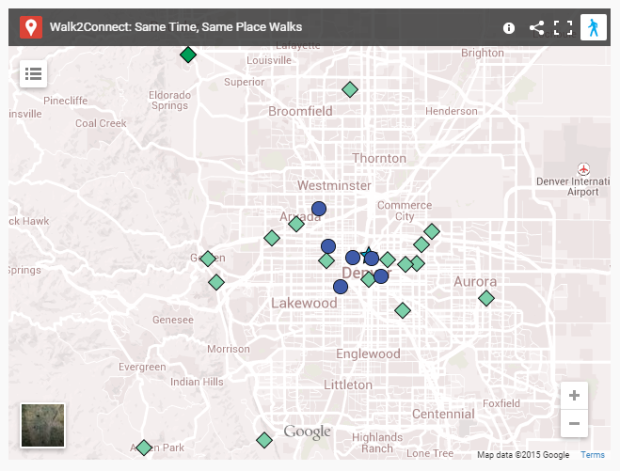This screenshot has height=471, width=620.
Task: Click the Evergreen town label
Action: 142,367
